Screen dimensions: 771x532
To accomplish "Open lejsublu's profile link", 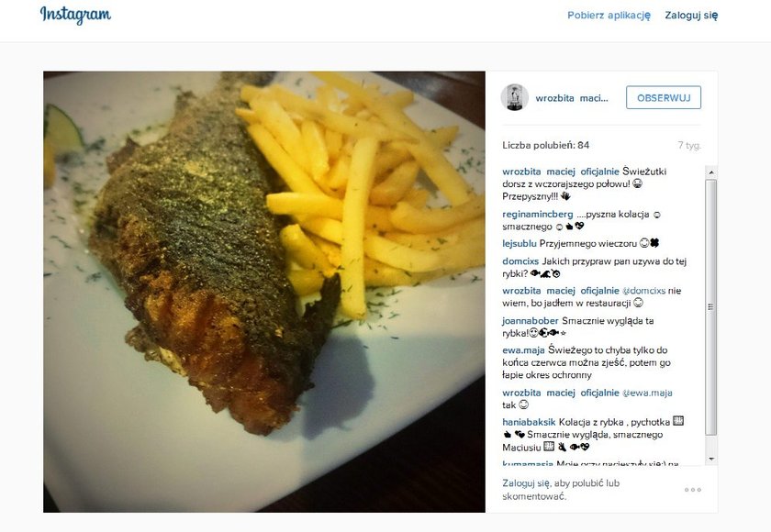I will pos(520,244).
